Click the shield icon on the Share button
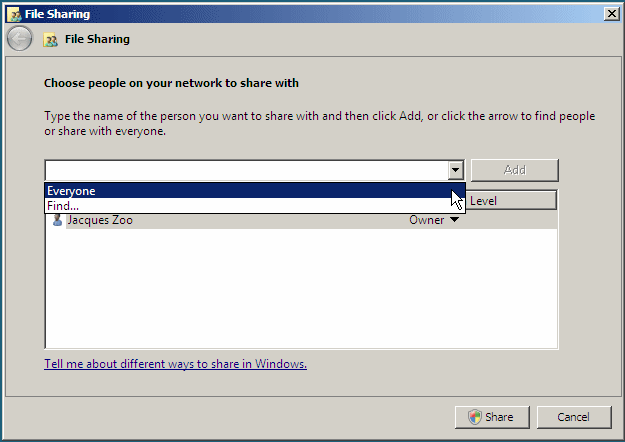The height and width of the screenshot is (442, 625). [475, 417]
